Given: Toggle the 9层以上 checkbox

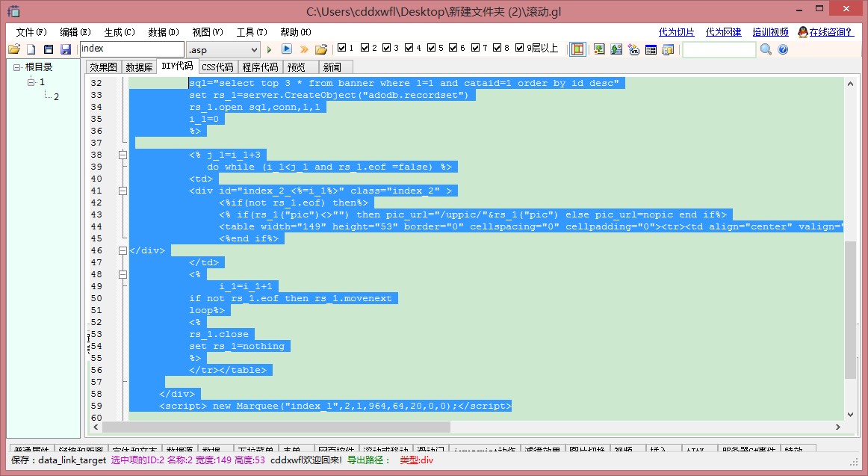Looking at the screenshot, I should (x=519, y=48).
